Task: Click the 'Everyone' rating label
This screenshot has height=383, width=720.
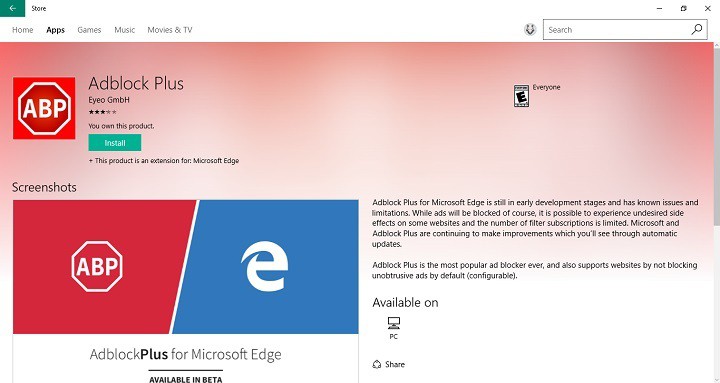Action: [546, 87]
